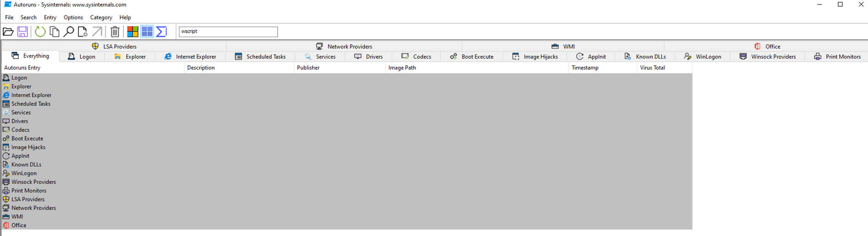Sort by Image Path column header

[x=477, y=68]
